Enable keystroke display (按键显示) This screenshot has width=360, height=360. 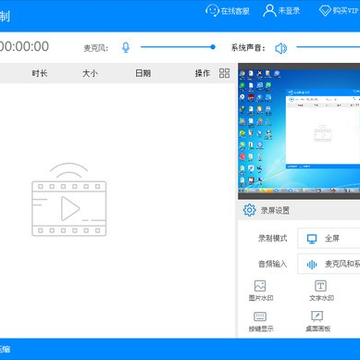coord(261,321)
